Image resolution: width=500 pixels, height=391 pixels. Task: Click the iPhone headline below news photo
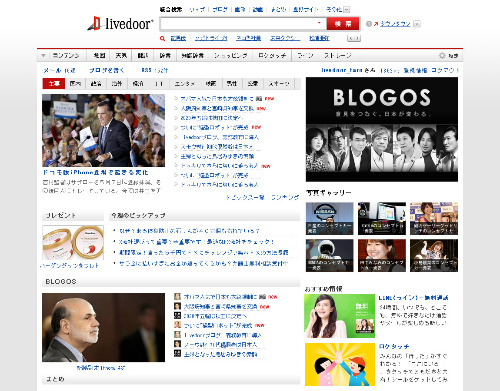point(95,173)
